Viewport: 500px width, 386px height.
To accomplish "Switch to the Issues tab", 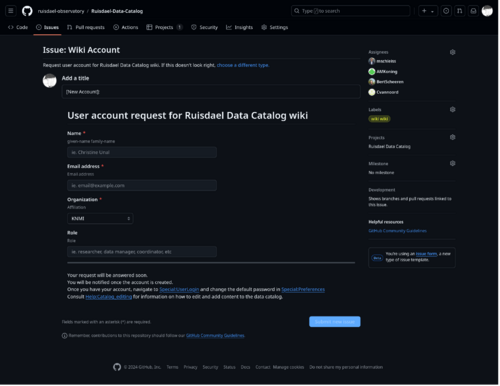I will [x=47, y=27].
